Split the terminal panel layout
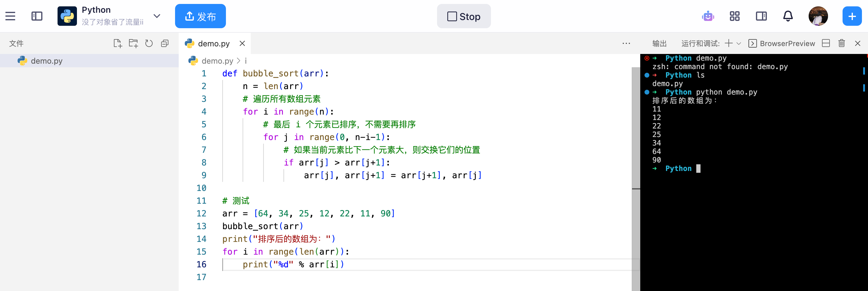868x291 pixels. pos(826,43)
